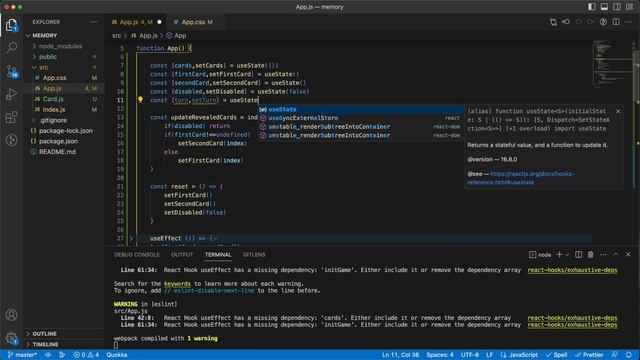Click the compare changes icon in editor toolbar
Viewport: 640px width, 360px height.
(553, 22)
